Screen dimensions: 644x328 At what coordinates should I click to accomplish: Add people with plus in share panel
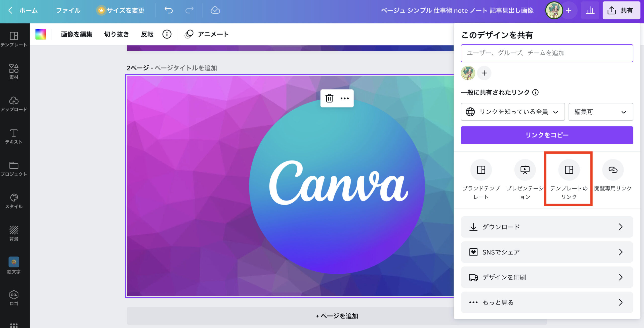tap(484, 73)
